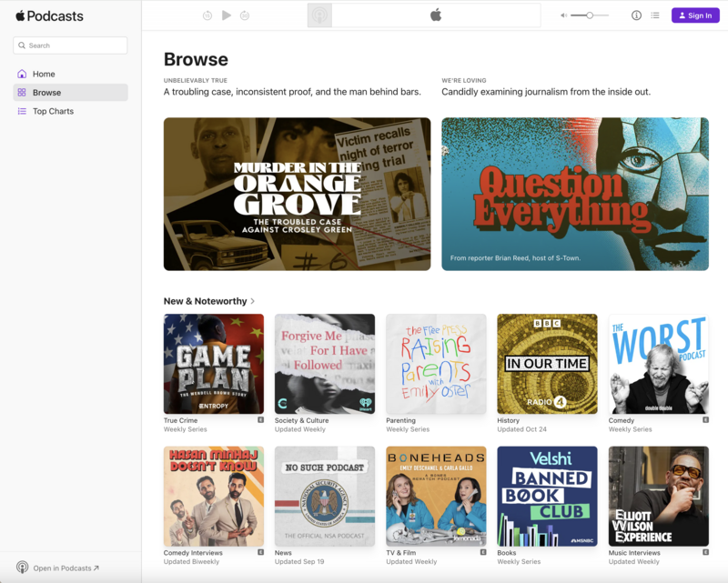Click the Home house icon

coord(22,74)
